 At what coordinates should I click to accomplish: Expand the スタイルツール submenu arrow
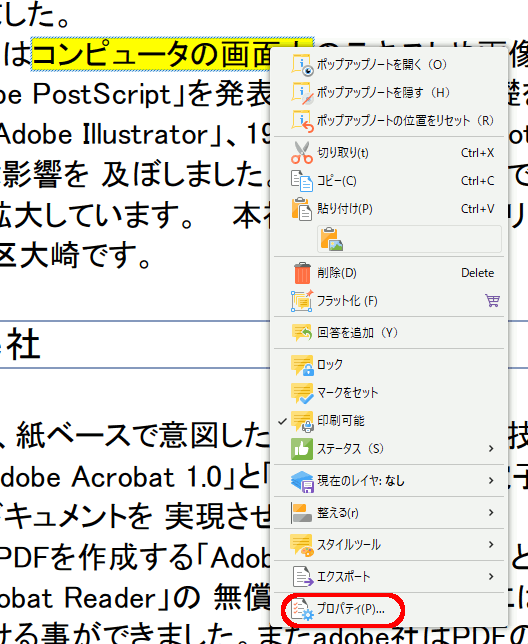click(491, 545)
